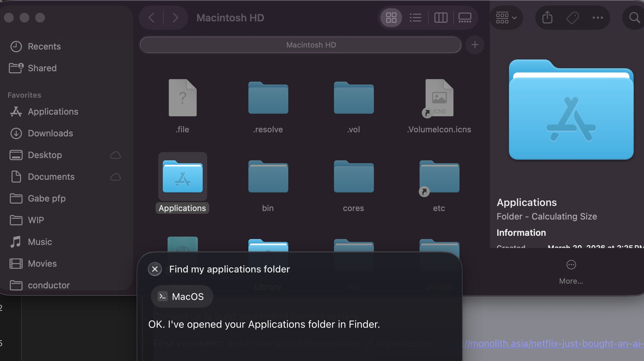
Task: Select the .resolve folder icon
Action: coord(268,98)
